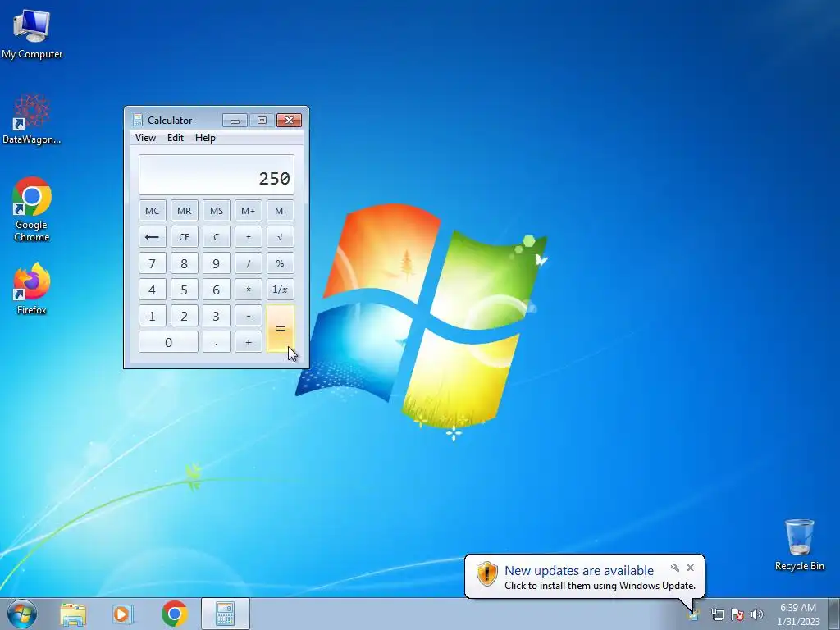Open the View menu in Calculator
This screenshot has height=630, width=840.
click(x=145, y=138)
